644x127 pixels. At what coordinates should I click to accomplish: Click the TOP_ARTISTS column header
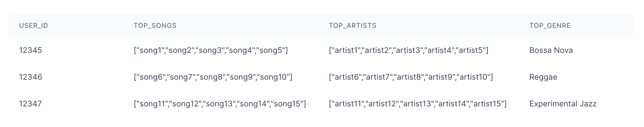tap(352, 26)
